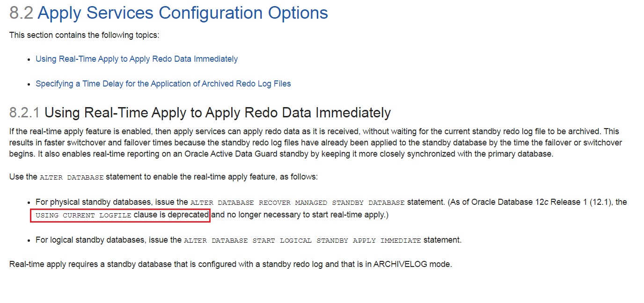Click the bullet before the Real-Time Apply link
Image resolution: width=644 pixels, height=303 pixels.
[30, 59]
